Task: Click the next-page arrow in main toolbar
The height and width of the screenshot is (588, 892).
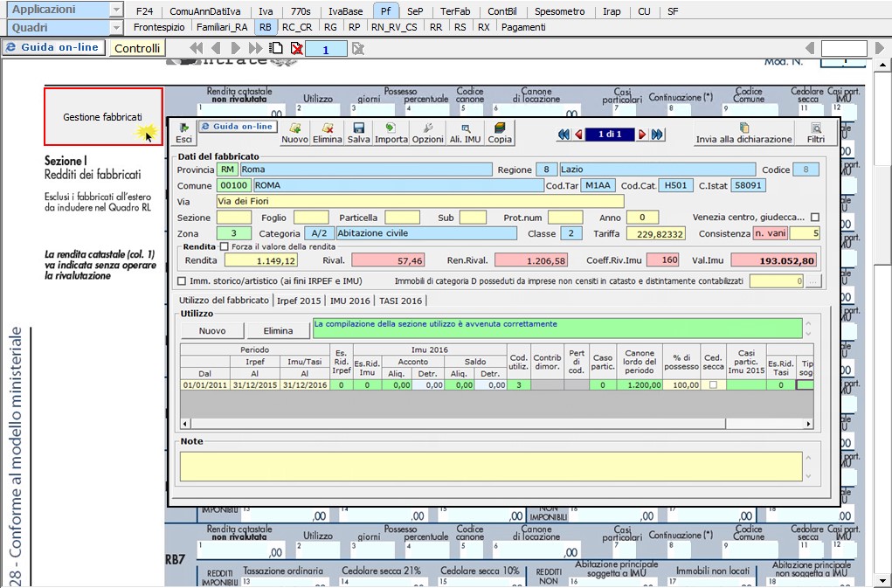Action: (x=236, y=48)
